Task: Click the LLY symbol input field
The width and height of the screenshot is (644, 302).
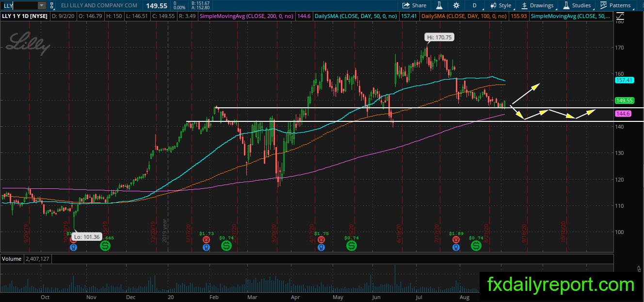Action: 18,5
